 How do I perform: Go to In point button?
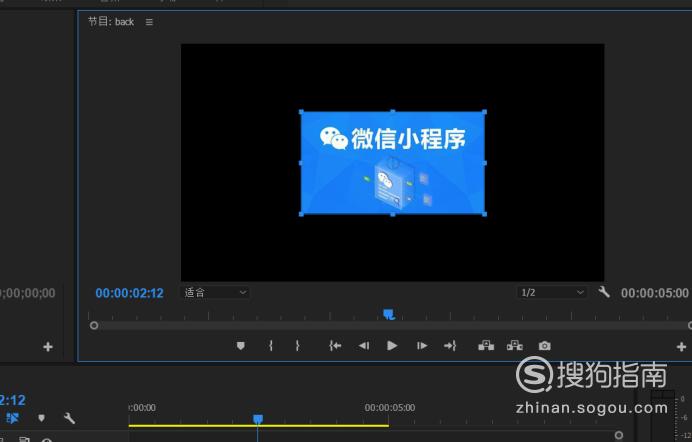pyautogui.click(x=335, y=346)
